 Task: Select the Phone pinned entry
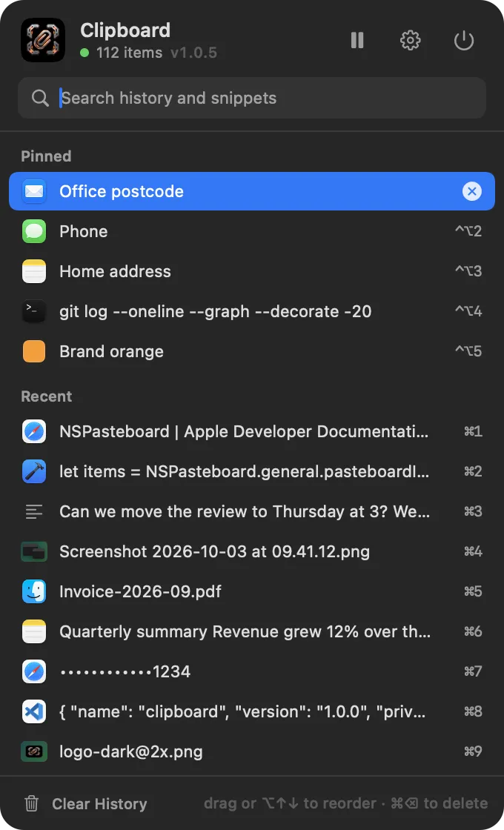(x=252, y=231)
